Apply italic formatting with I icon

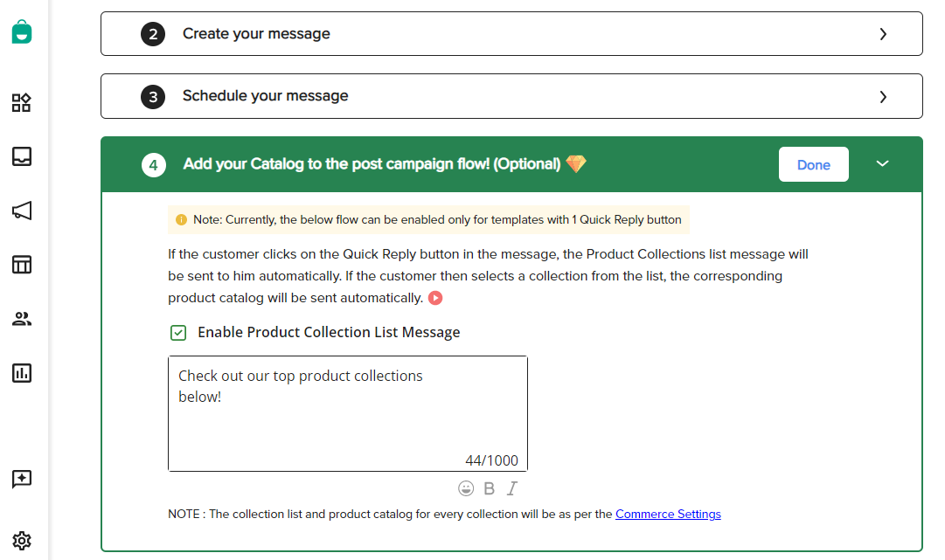[511, 488]
